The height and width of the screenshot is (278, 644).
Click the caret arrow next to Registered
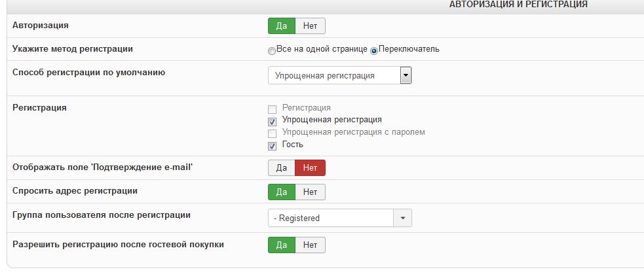coord(402,218)
